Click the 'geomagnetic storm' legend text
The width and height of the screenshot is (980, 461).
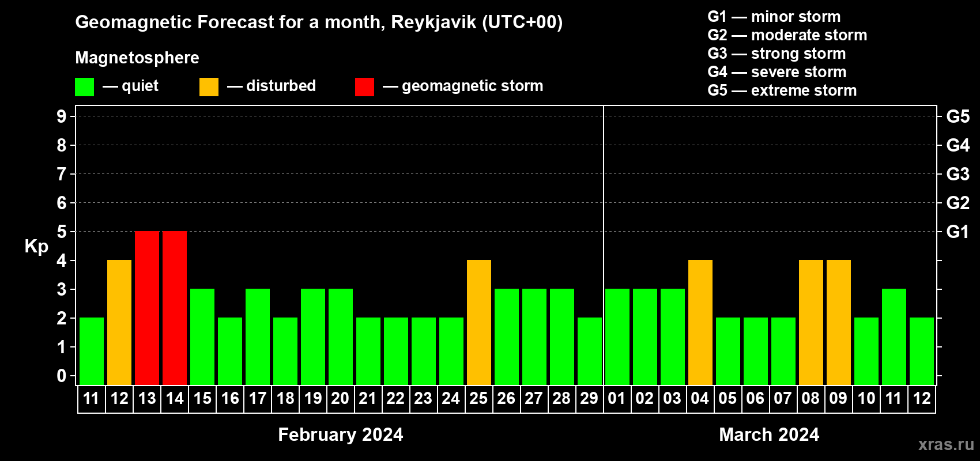pyautogui.click(x=473, y=86)
